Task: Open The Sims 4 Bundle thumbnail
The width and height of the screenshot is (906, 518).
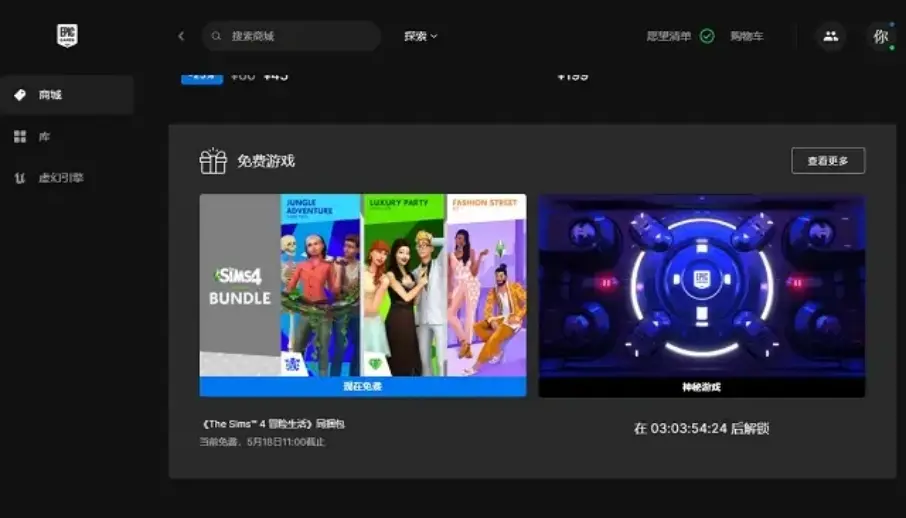Action: point(363,285)
